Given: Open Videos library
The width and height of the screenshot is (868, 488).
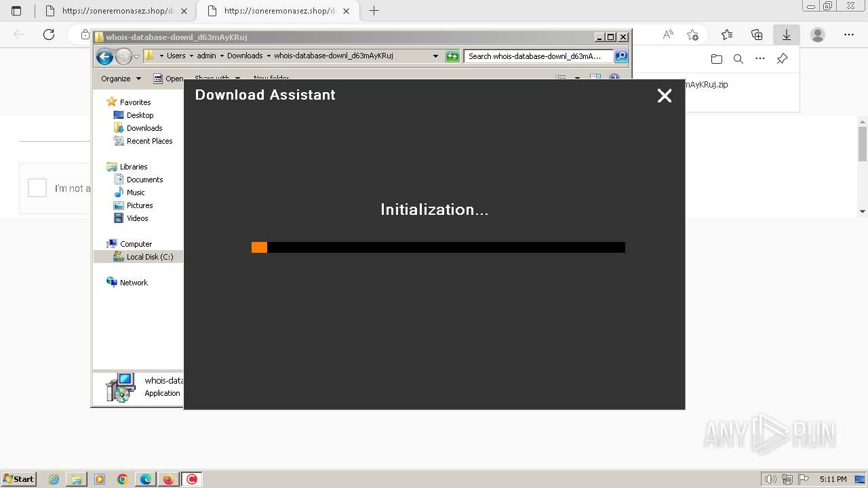Looking at the screenshot, I should click(137, 218).
